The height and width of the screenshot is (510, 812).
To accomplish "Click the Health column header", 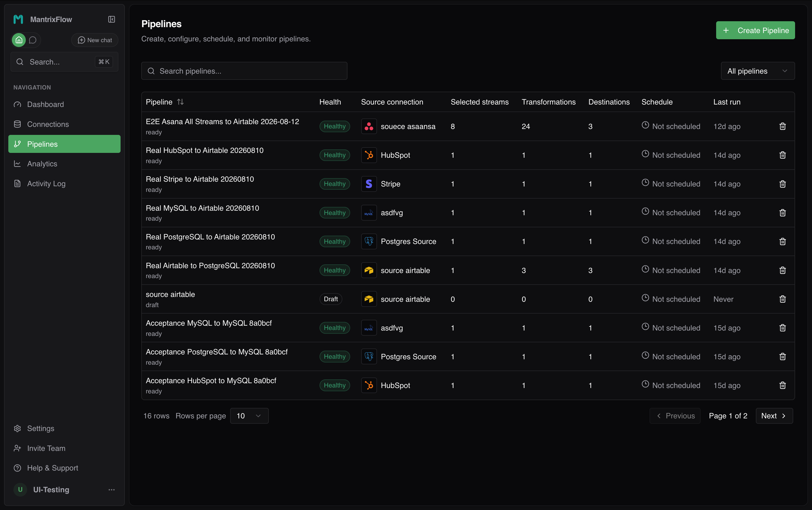I will 330,102.
